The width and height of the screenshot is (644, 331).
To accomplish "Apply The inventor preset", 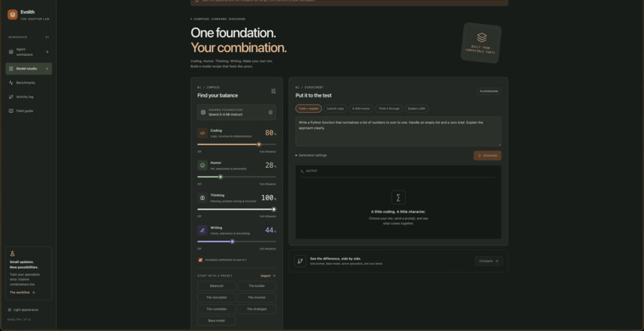I will [x=256, y=297].
